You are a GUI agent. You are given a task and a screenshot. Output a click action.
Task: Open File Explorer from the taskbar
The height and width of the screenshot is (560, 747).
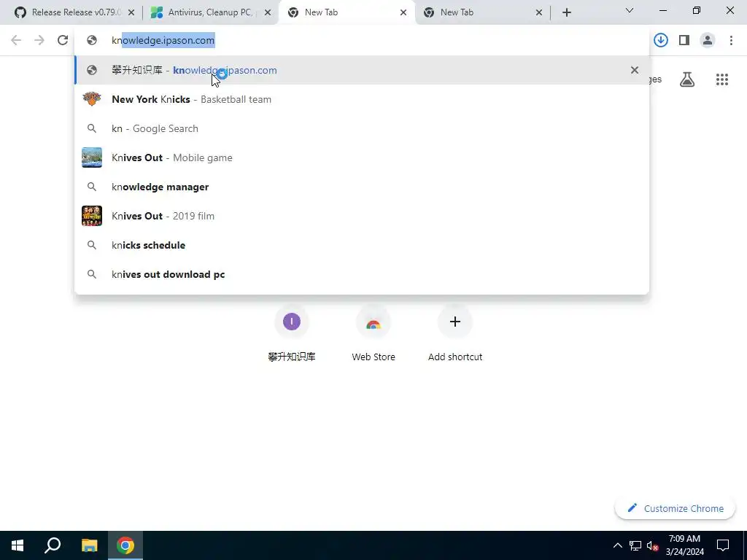click(89, 545)
